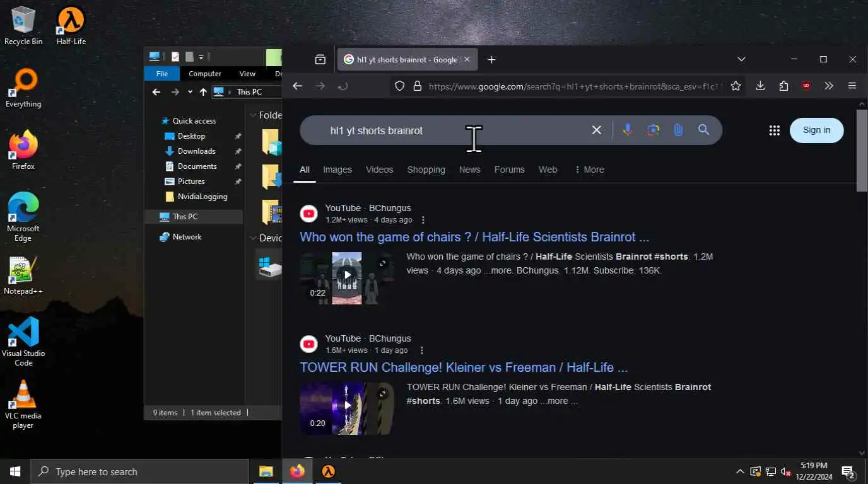The width and height of the screenshot is (868, 484).
Task: Select Quick access in the navigation pane
Action: click(x=194, y=121)
